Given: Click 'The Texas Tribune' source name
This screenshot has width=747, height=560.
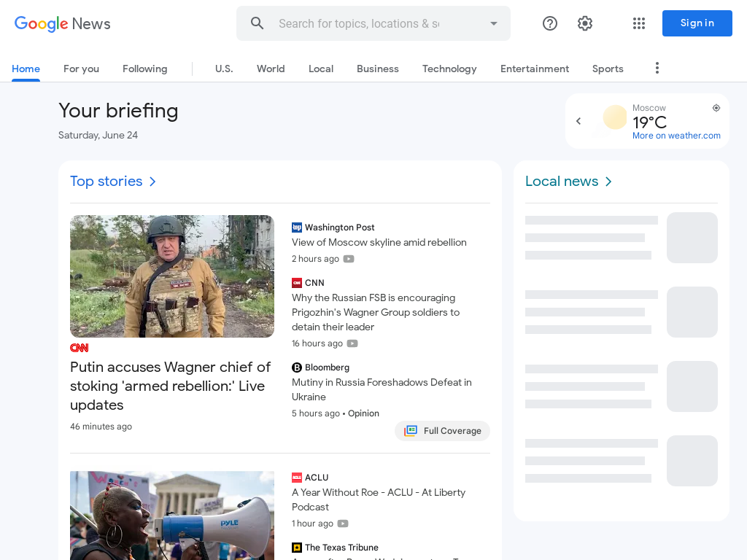Looking at the screenshot, I should pos(341,548).
